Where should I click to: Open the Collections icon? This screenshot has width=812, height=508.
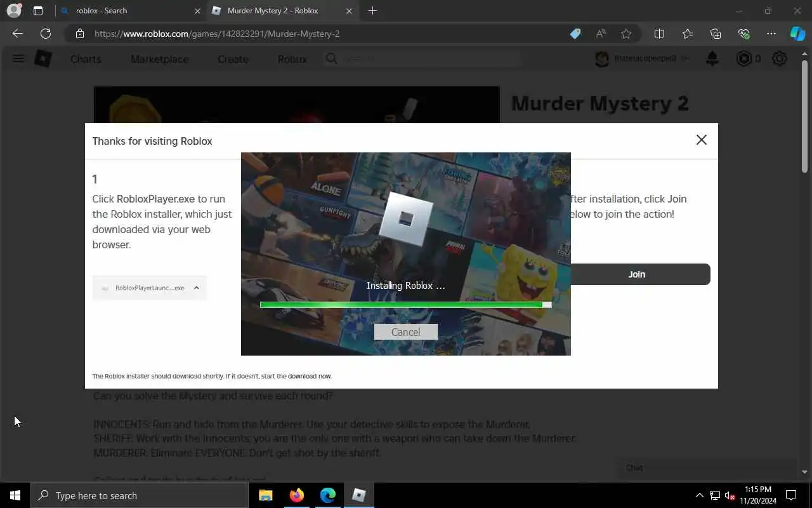[x=716, y=34]
